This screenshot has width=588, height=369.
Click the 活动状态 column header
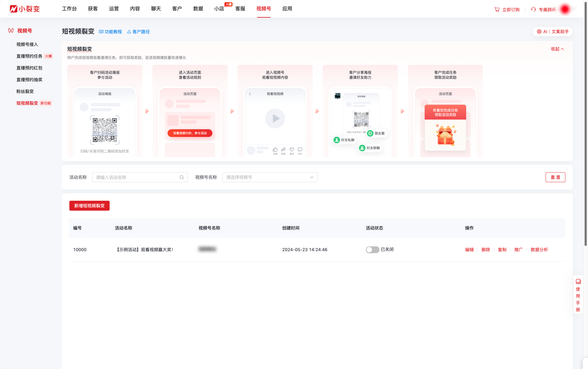click(374, 228)
